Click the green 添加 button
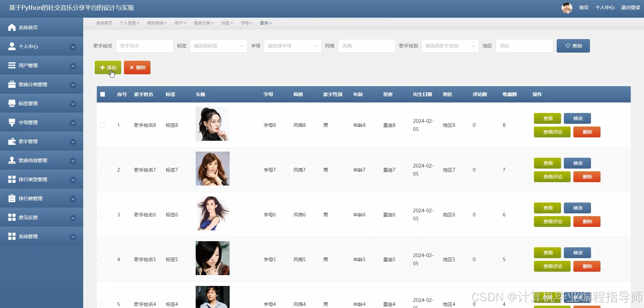644x308 pixels. 108,68
